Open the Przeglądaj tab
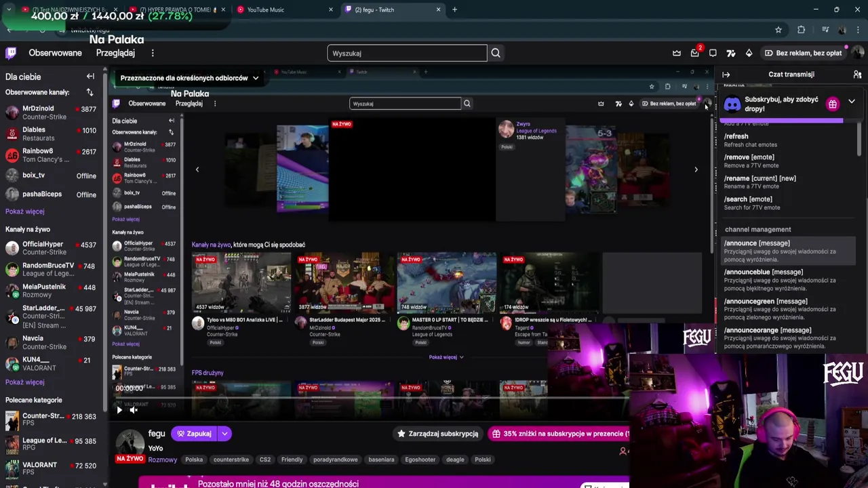The height and width of the screenshot is (488, 868). (115, 53)
